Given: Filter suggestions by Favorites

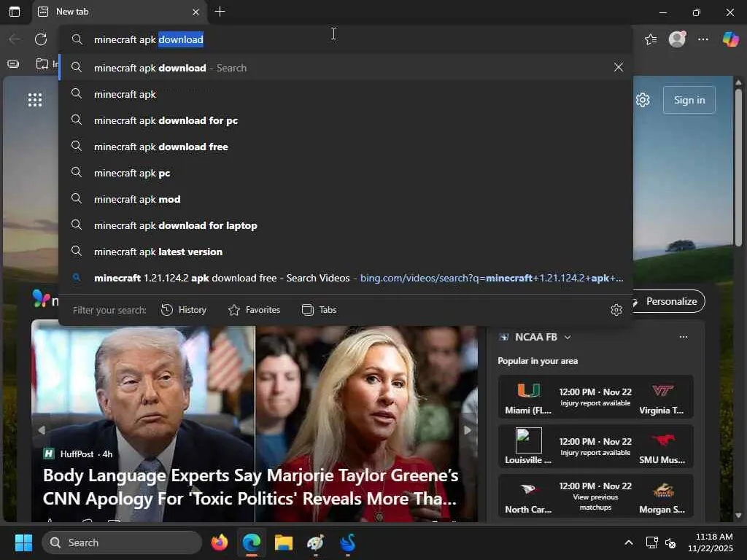Looking at the screenshot, I should (255, 310).
